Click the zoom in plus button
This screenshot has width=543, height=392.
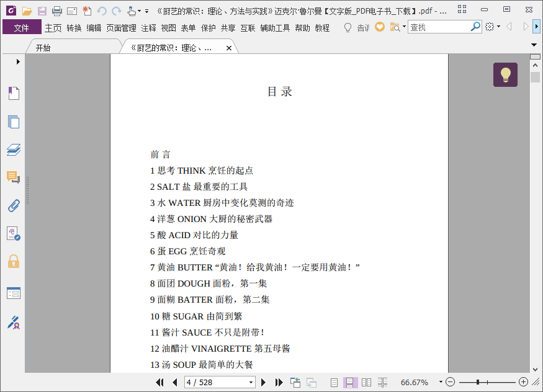pyautogui.click(x=524, y=382)
